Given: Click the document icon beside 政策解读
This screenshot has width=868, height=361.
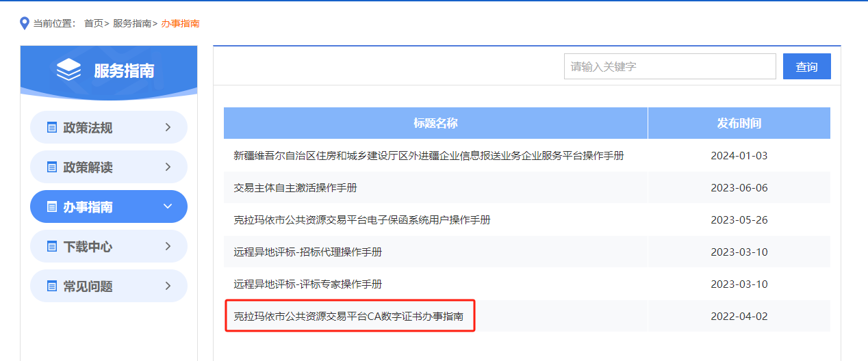Looking at the screenshot, I should tap(51, 168).
